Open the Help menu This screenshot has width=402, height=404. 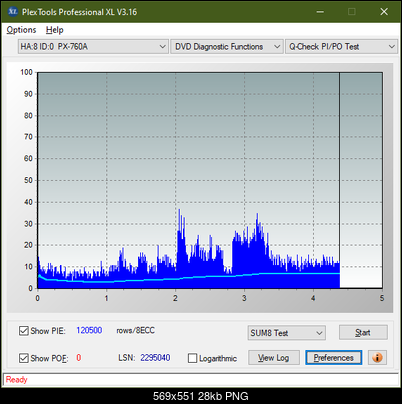click(55, 30)
